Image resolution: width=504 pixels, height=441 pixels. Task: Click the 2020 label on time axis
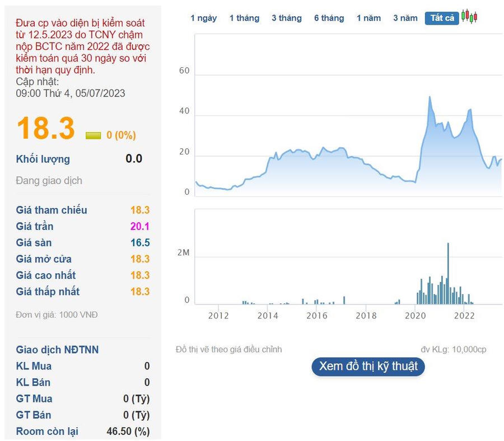click(415, 316)
